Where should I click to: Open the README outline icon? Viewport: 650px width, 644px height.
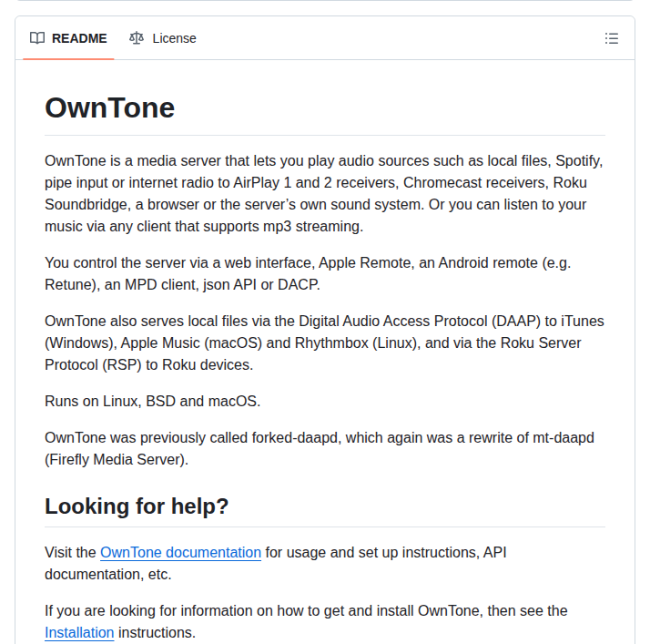click(x=612, y=38)
